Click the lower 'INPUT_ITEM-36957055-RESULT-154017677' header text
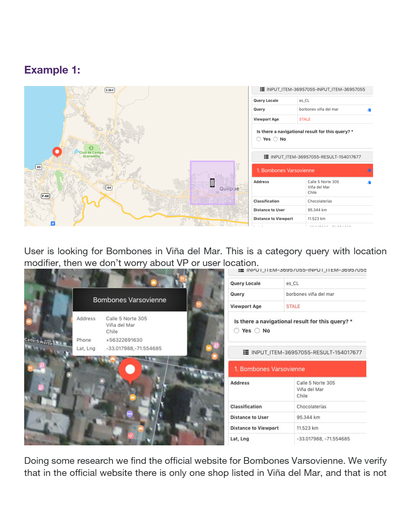411x532 pixels. pos(307,352)
